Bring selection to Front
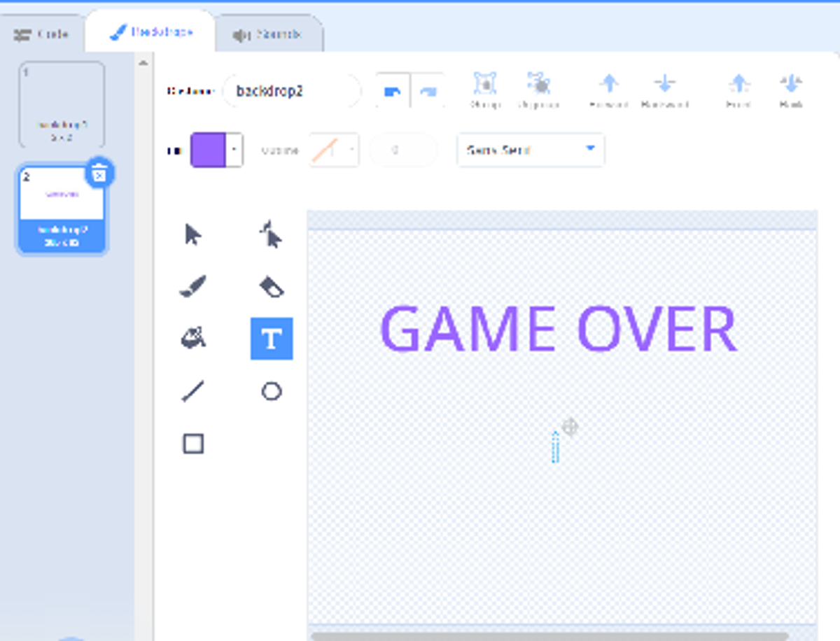Image resolution: width=840 pixels, height=641 pixels. (738, 91)
